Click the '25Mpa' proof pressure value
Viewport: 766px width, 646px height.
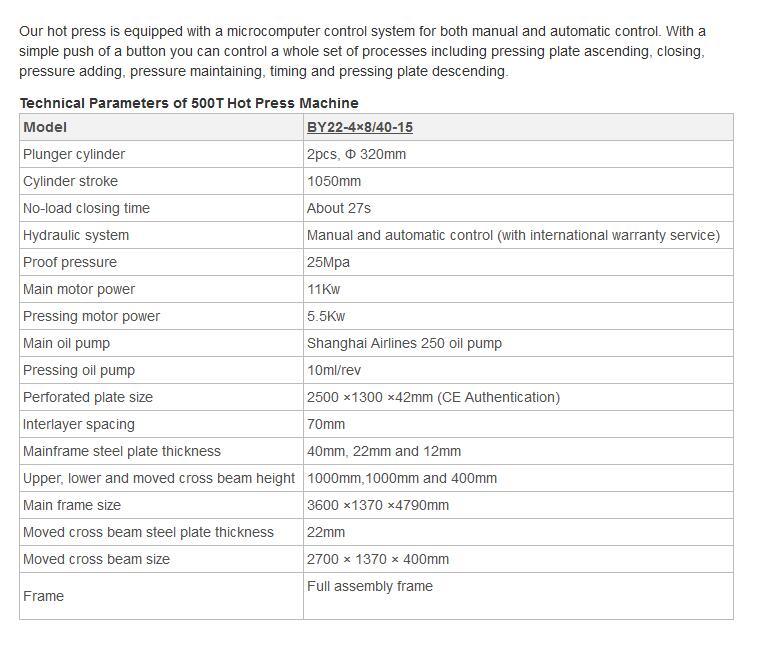coord(328,262)
